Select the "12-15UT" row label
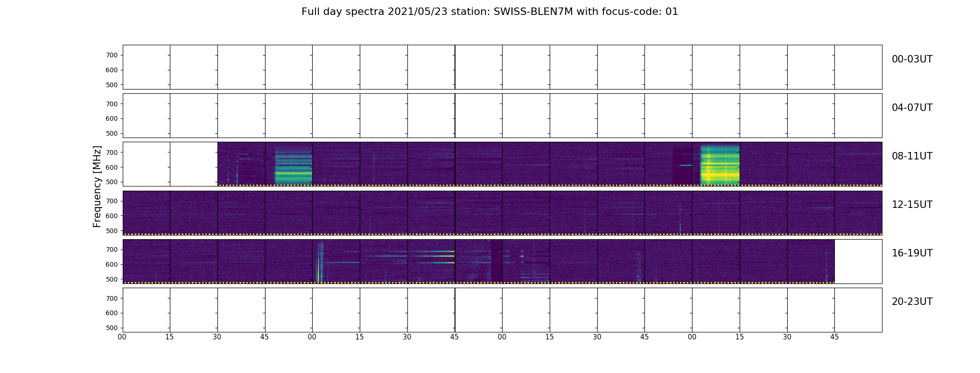This screenshot has width=980, height=373. tap(912, 205)
